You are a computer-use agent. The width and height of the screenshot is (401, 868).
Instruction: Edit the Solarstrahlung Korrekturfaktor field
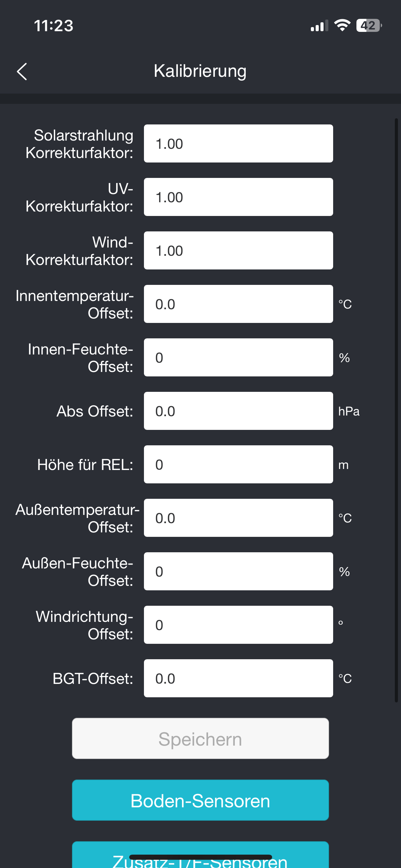[238, 144]
